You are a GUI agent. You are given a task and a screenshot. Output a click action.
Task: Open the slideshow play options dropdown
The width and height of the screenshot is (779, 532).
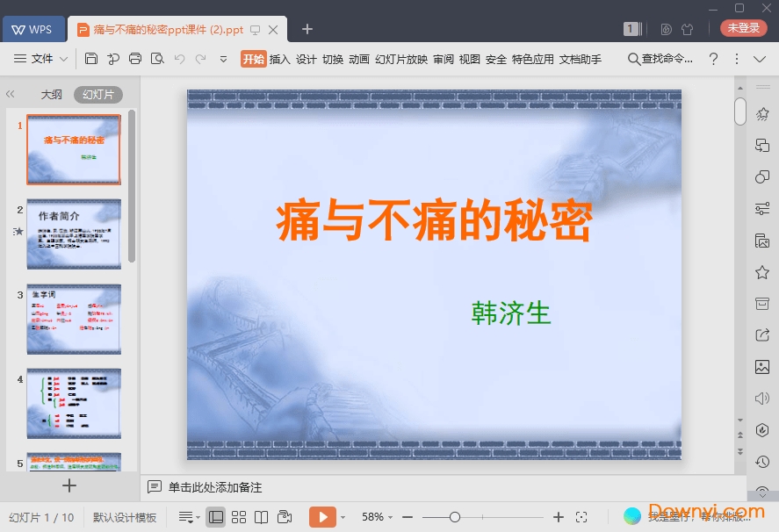pos(341,516)
